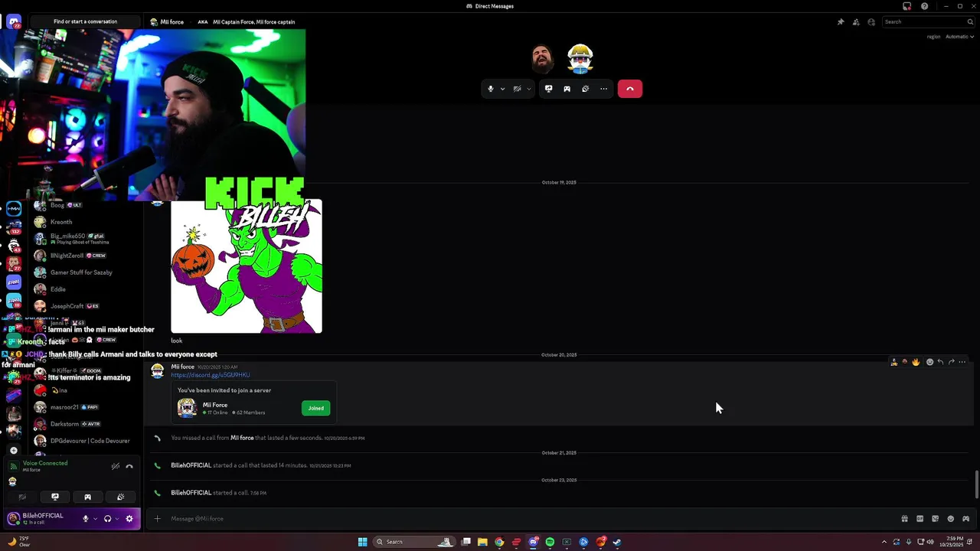Screen dimensions: 980x551
Task: Open Gamer Stuff for Sazaby conversation
Action: [86, 272]
